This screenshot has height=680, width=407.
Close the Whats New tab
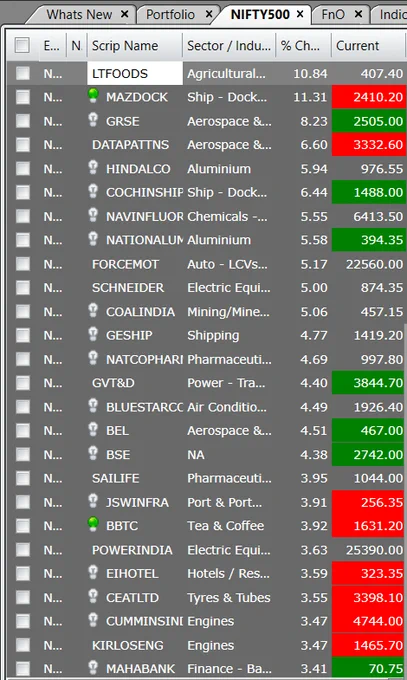(125, 14)
